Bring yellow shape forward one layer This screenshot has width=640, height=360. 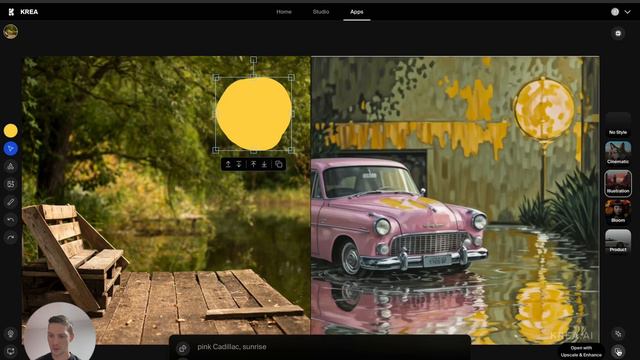click(228, 164)
